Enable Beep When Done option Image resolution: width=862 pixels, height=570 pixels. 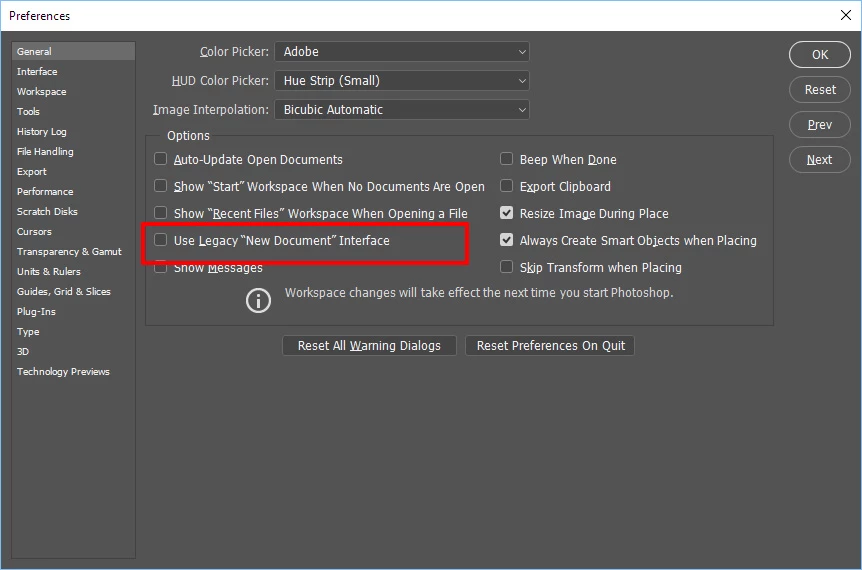point(506,159)
